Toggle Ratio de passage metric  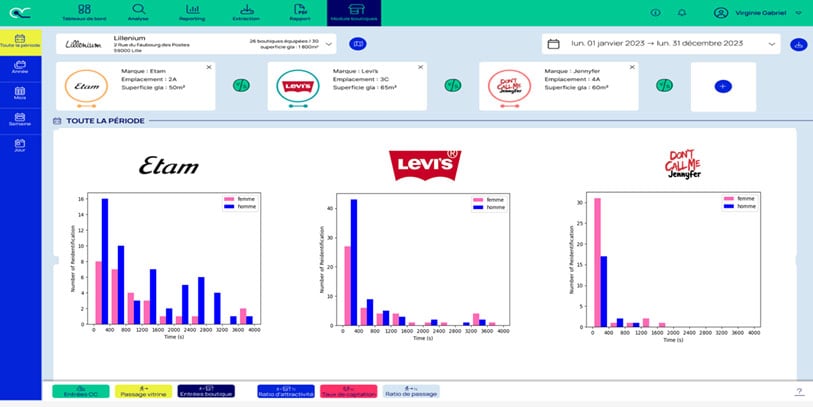(x=411, y=391)
